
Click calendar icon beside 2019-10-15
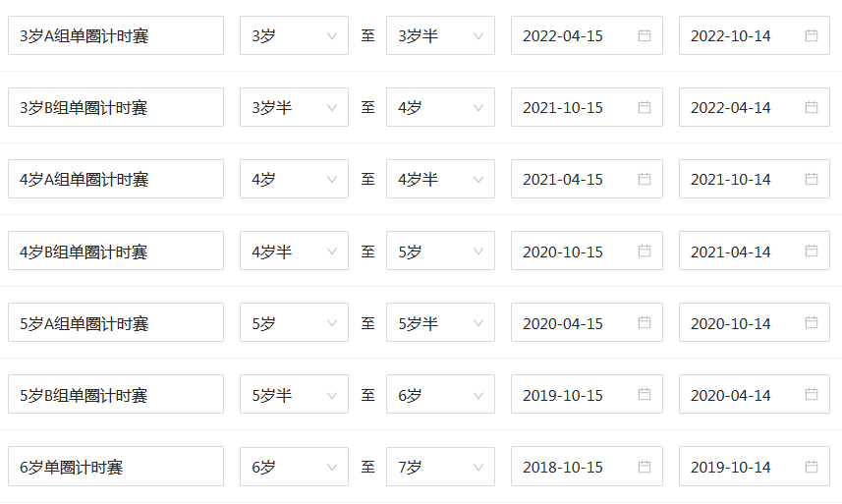click(645, 395)
